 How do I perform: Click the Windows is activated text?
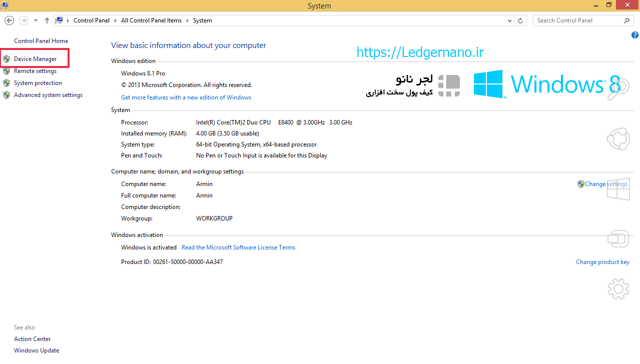(149, 247)
